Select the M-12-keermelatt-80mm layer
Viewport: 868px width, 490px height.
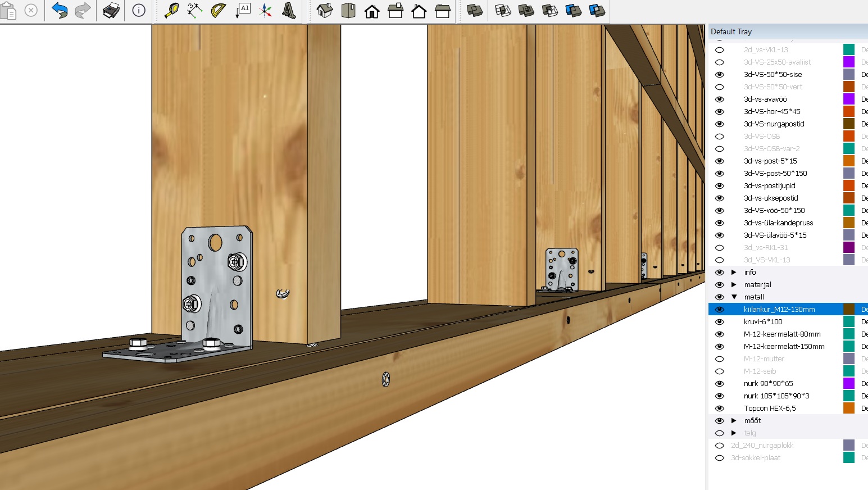pos(782,334)
